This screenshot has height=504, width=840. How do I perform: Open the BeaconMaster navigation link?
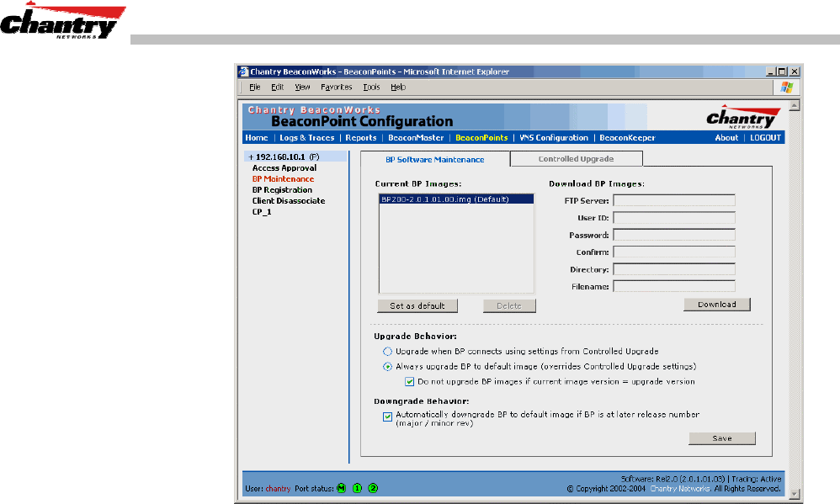coord(416,138)
